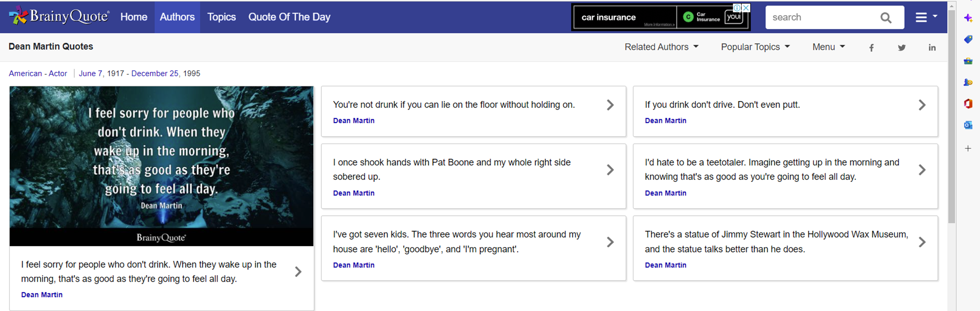The image size is (980, 311).
Task: Open the Tools briefcase icon in sidebar
Action: [968, 61]
